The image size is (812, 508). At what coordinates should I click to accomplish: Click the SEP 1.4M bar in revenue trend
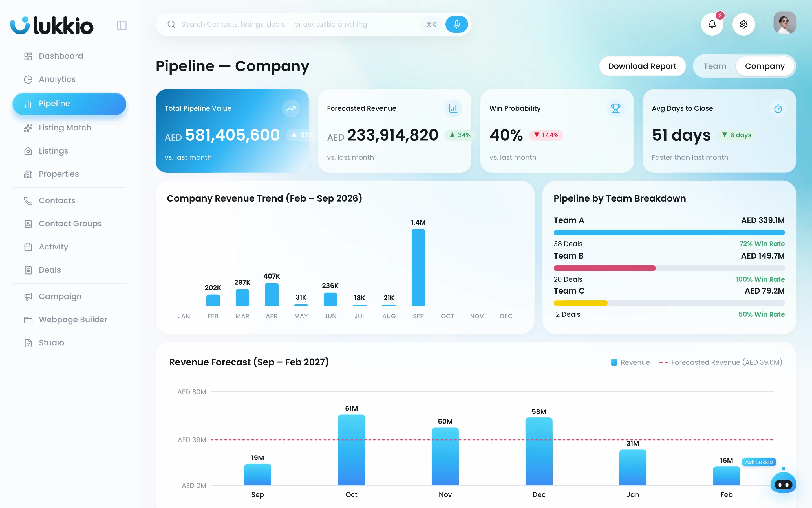pyautogui.click(x=418, y=268)
